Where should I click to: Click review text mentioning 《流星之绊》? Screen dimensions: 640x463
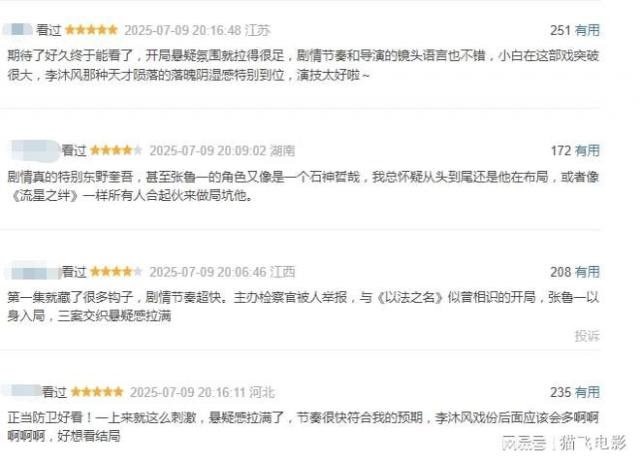[303, 186]
